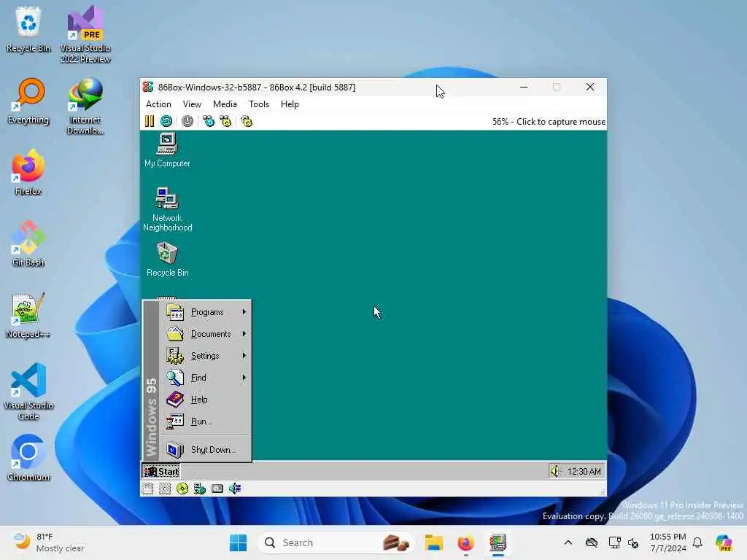Select the Firefox desktop shortcut
Viewport: 747px width, 560px height.
tap(28, 172)
